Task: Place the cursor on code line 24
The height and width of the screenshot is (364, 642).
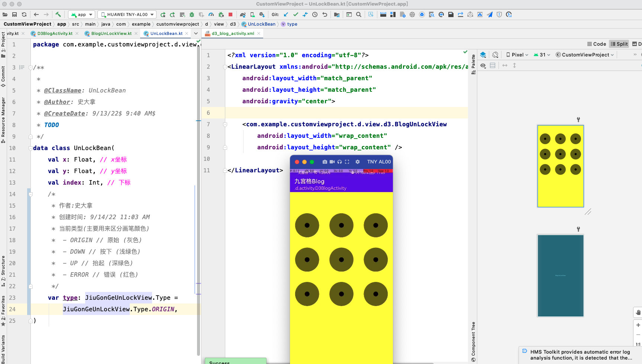Action: click(x=115, y=309)
